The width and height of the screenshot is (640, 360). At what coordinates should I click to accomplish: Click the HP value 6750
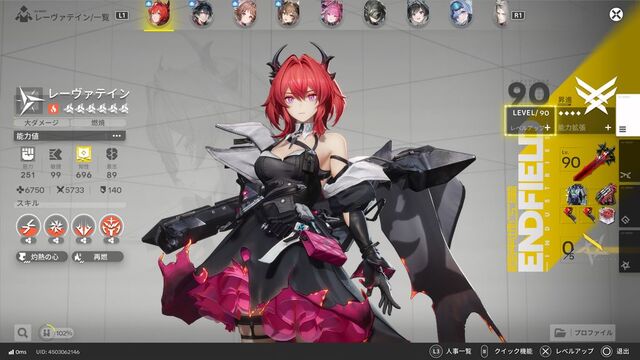(30, 190)
